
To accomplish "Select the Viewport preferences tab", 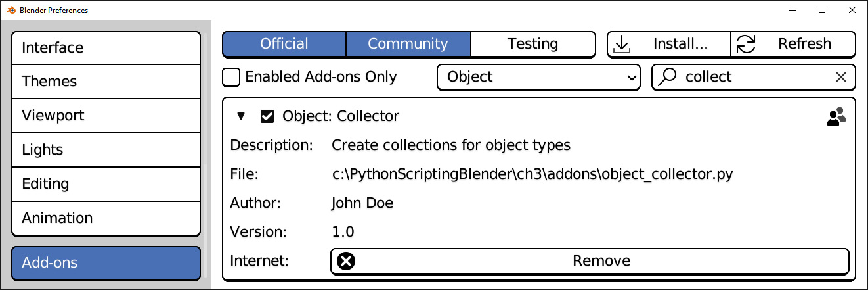I will (106, 116).
